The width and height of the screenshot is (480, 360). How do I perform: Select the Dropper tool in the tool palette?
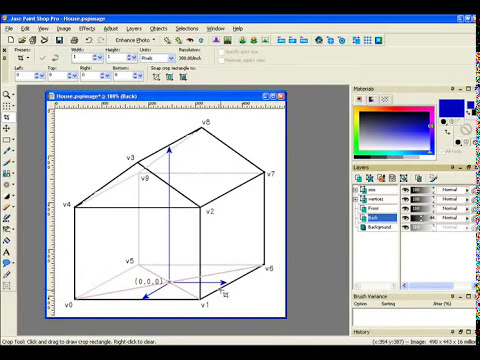pos(6,151)
